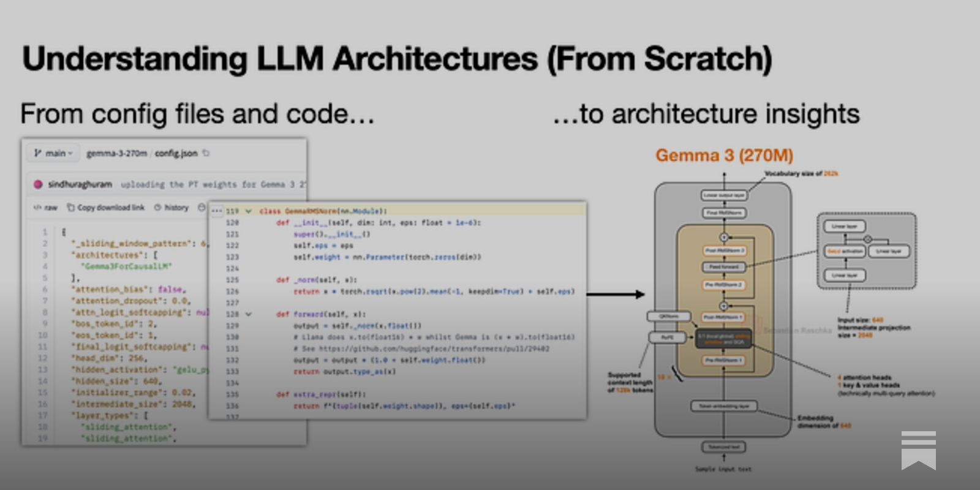Screen dimensions: 980x490
Task: Click 'From config files and code...' subtitle
Action: pos(197,114)
